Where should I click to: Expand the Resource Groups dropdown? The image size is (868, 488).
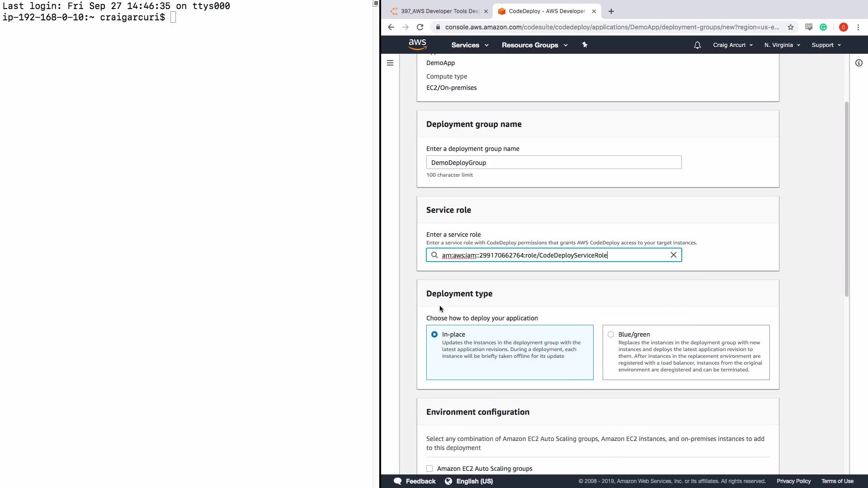click(x=534, y=45)
